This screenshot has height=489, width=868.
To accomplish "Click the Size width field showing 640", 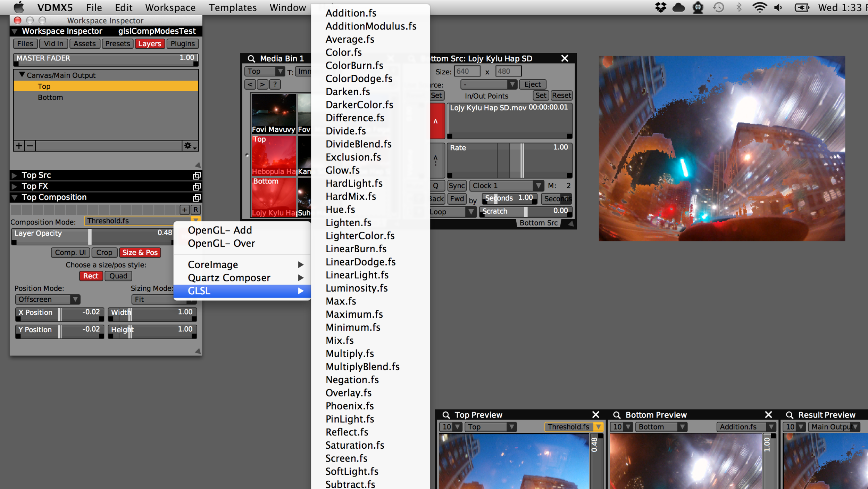I will coord(467,71).
